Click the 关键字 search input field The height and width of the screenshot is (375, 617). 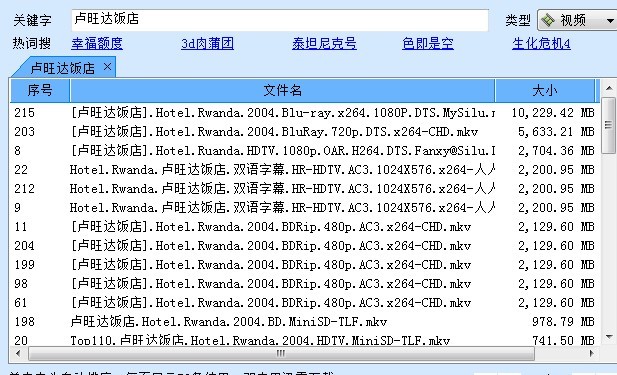coord(280,20)
